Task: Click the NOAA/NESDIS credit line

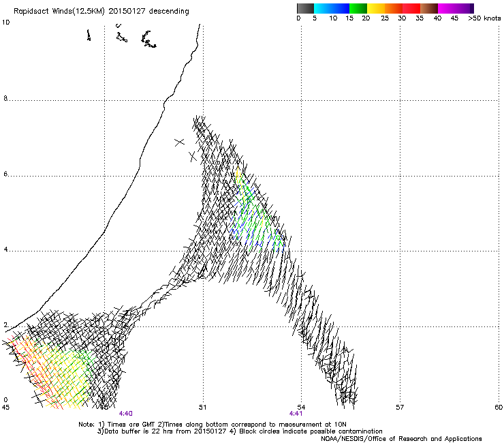Action: (401, 439)
